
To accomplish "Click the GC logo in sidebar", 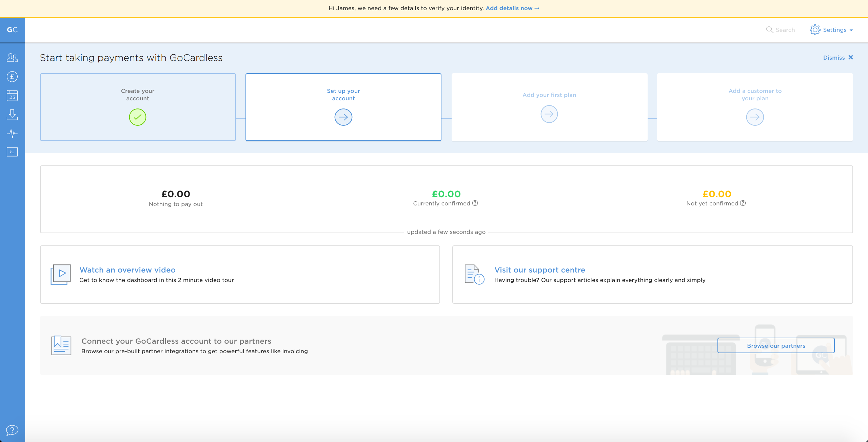I will pyautogui.click(x=12, y=30).
